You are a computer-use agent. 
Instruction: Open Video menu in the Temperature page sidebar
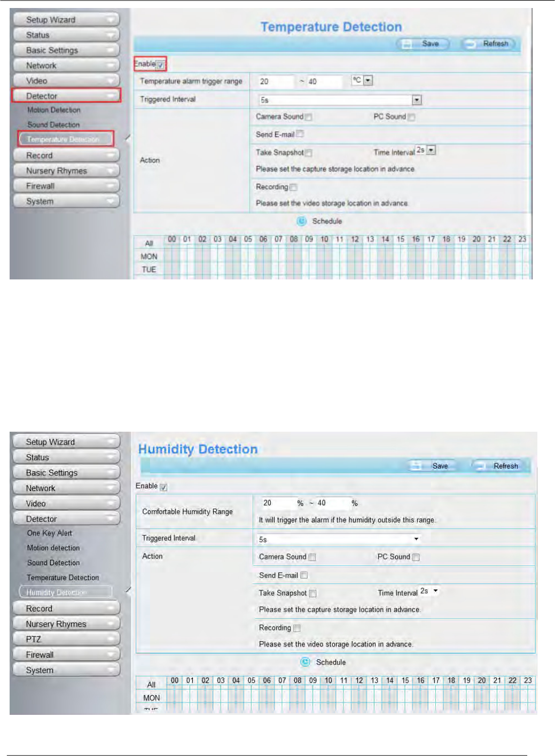click(66, 81)
